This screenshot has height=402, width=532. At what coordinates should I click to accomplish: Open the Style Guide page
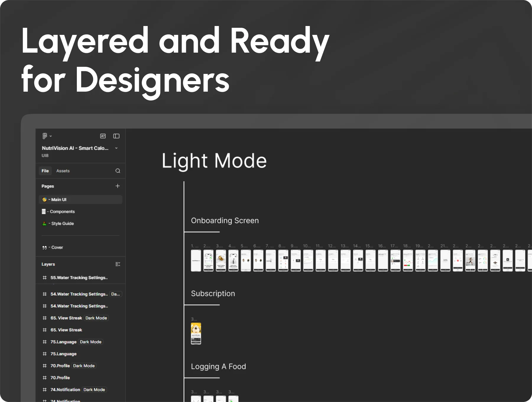click(x=80, y=223)
